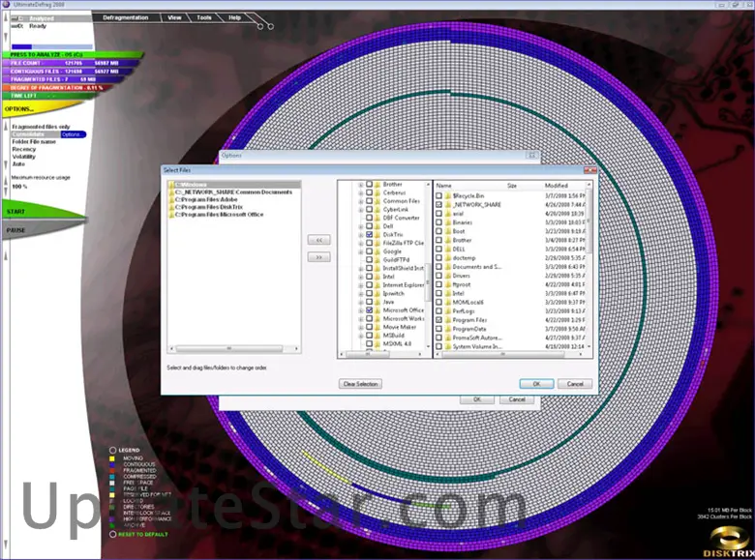
Task: Click the Legend circle icon
Action: [113, 450]
